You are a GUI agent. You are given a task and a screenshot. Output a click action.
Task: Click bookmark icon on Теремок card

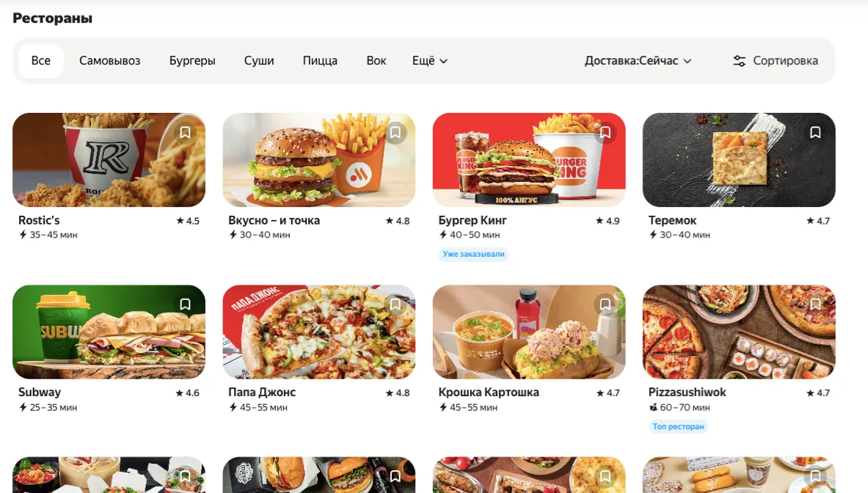[x=815, y=133]
